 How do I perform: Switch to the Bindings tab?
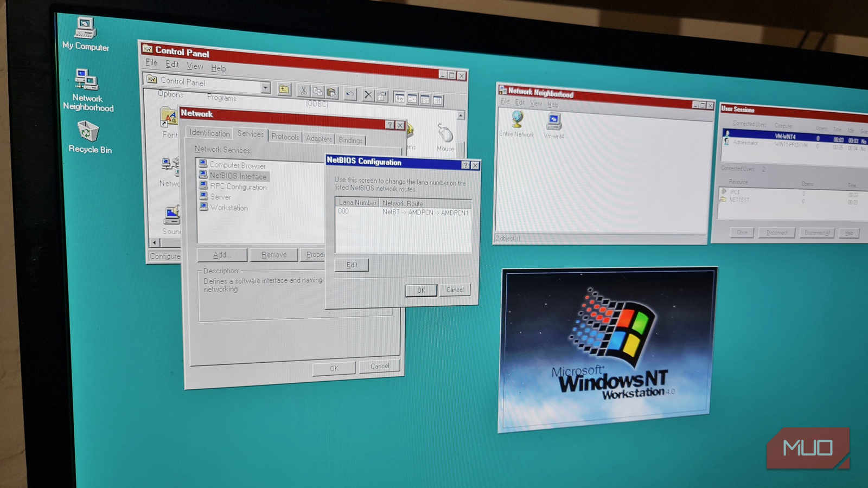tap(350, 140)
